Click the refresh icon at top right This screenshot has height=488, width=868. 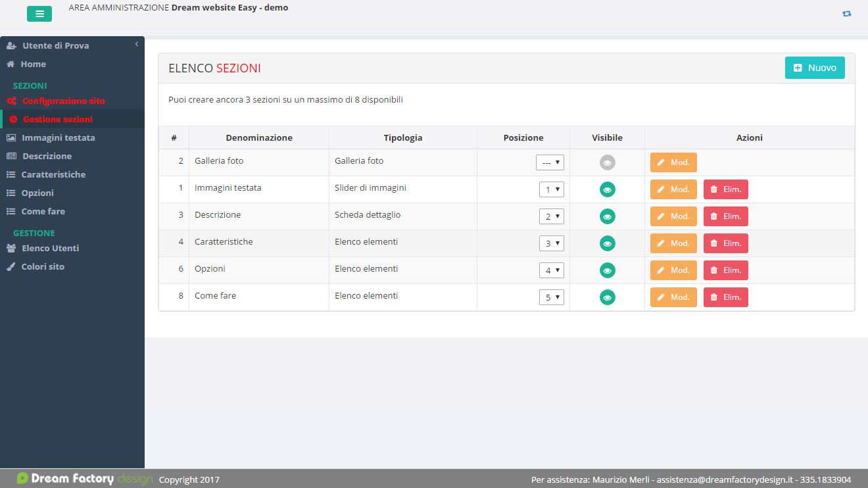click(847, 13)
